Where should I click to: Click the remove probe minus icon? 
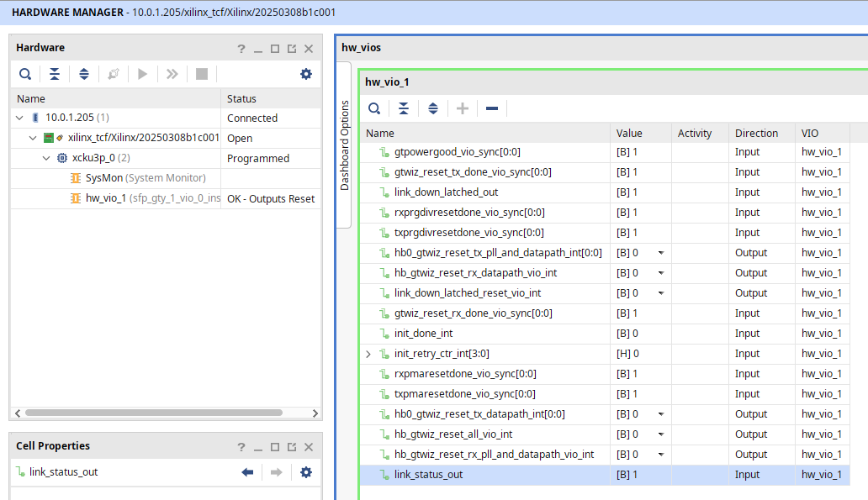(491, 108)
